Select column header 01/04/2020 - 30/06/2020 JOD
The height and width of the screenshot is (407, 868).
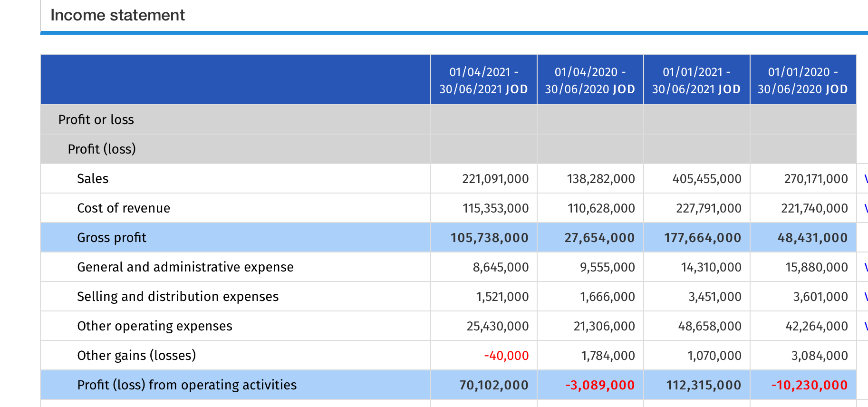[x=590, y=80]
